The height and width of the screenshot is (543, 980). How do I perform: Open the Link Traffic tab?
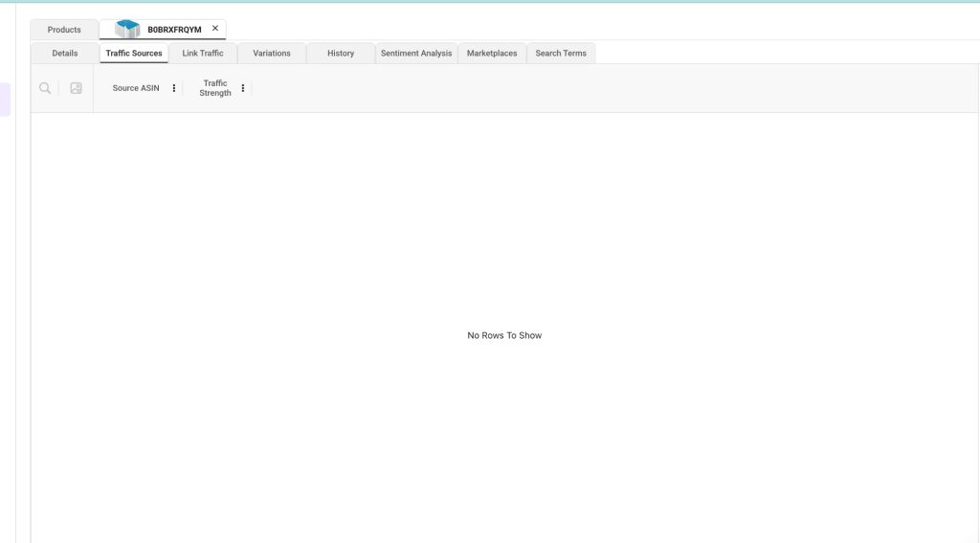(203, 54)
